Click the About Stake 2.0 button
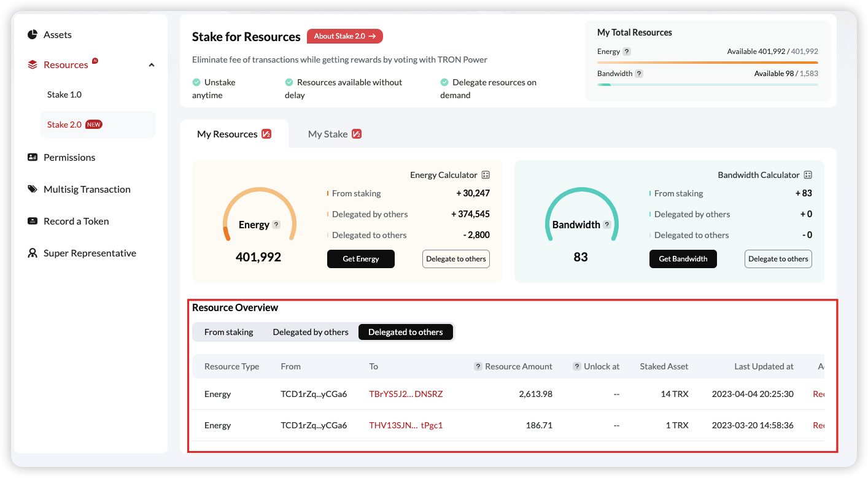 click(x=344, y=36)
